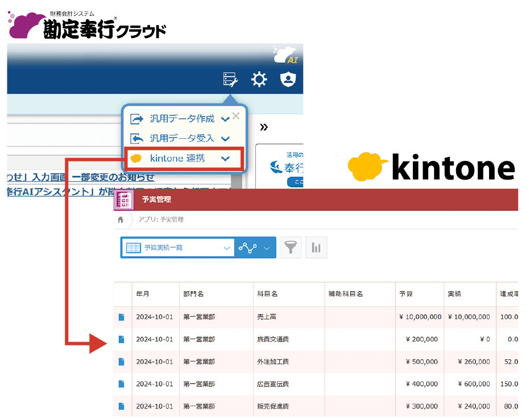The image size is (530, 420).
Task: Open the filter funnel icon
Action: pos(291,247)
